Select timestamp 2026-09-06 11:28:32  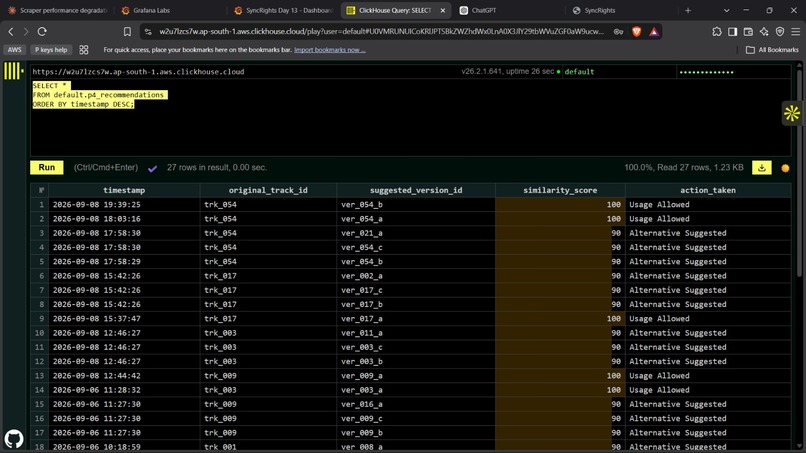[124, 390]
